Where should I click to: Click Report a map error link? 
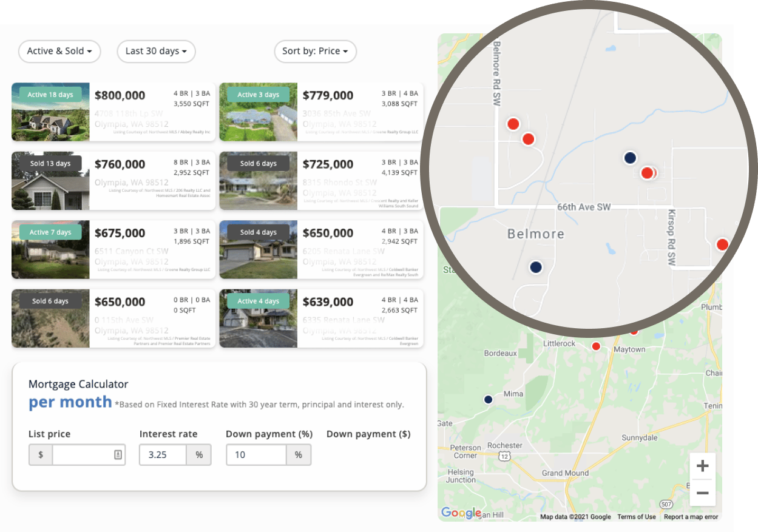pyautogui.click(x=691, y=517)
